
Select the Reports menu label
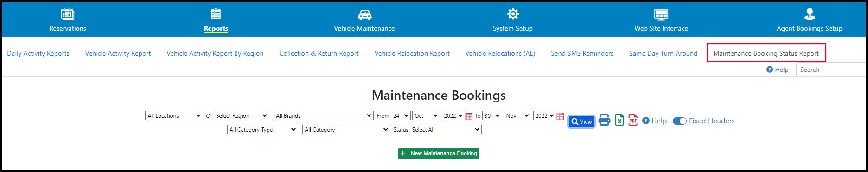(216, 29)
